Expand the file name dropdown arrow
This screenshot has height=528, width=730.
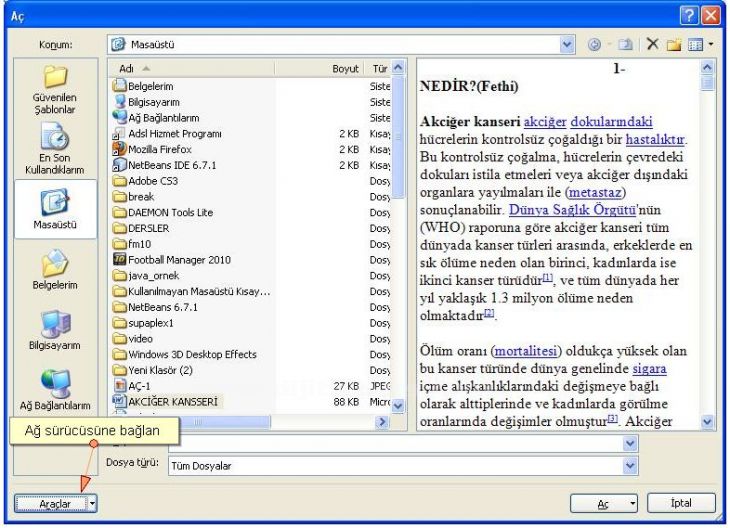630,444
